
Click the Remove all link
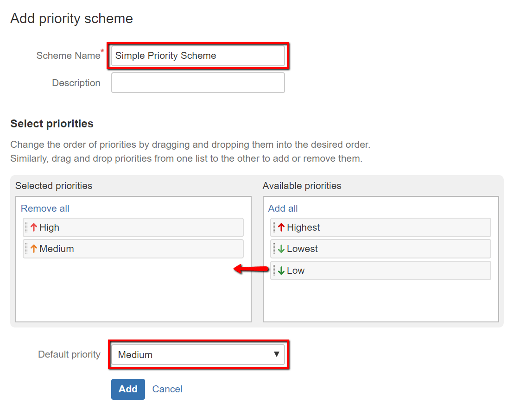[x=45, y=208]
